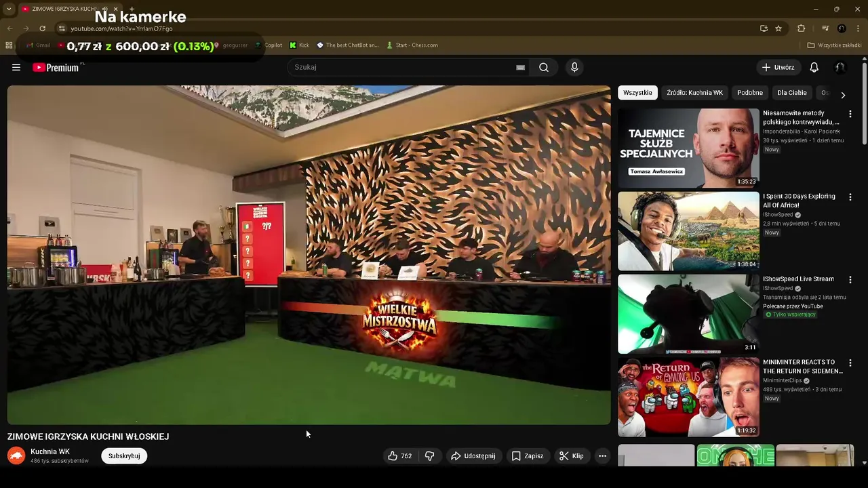The width and height of the screenshot is (868, 488).
Task: Show more filter chips with right arrow
Action: click(843, 95)
